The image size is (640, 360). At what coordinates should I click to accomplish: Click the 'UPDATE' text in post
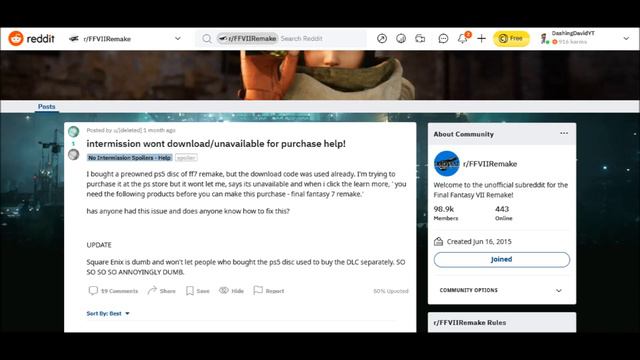[x=99, y=245]
